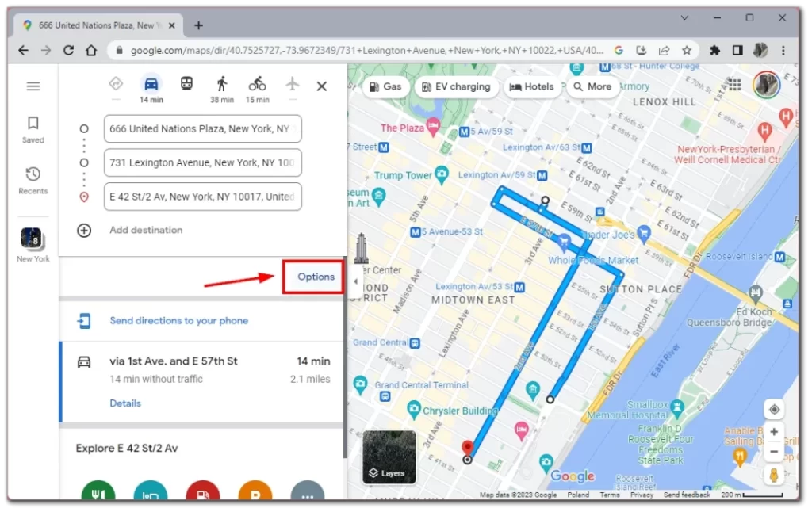Close the directions panel

coord(322,86)
